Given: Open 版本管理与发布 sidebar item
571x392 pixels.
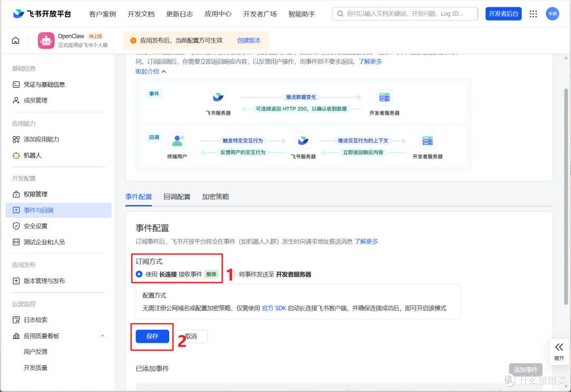Looking at the screenshot, I should point(58,281).
